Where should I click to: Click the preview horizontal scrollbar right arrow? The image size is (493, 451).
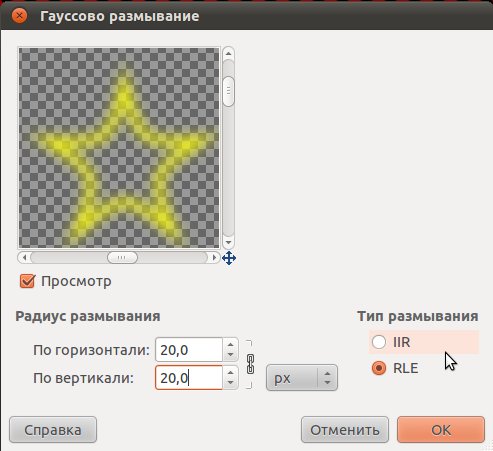pyautogui.click(x=214, y=257)
